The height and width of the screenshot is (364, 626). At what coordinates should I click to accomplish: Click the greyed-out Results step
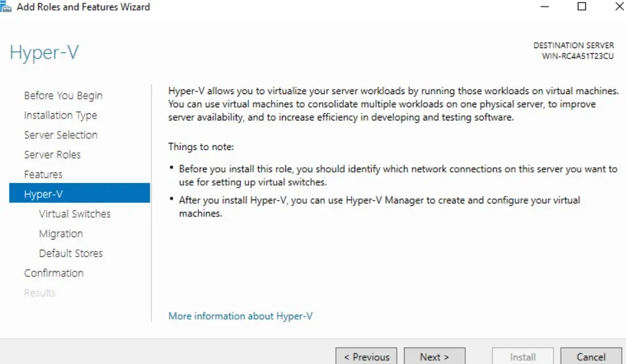40,293
